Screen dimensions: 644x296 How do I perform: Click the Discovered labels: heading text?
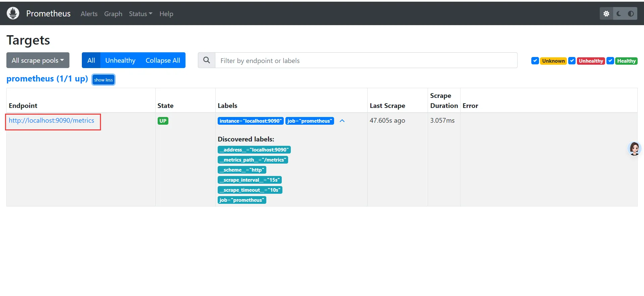click(246, 139)
